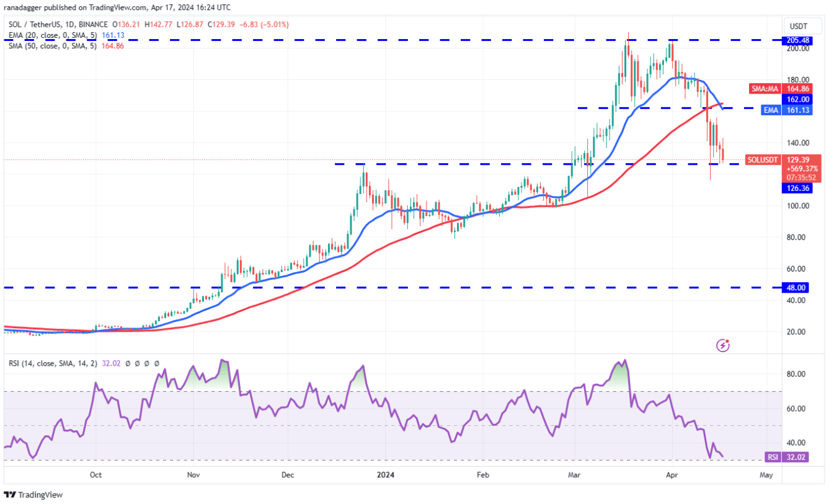Click the RSI axis 40.00 label
The height and width of the screenshot is (504, 829).
(796, 443)
